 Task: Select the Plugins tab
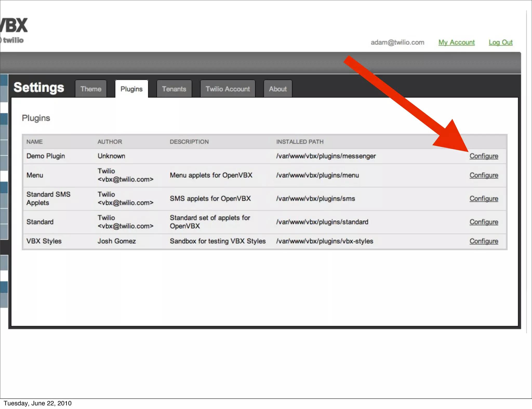131,89
